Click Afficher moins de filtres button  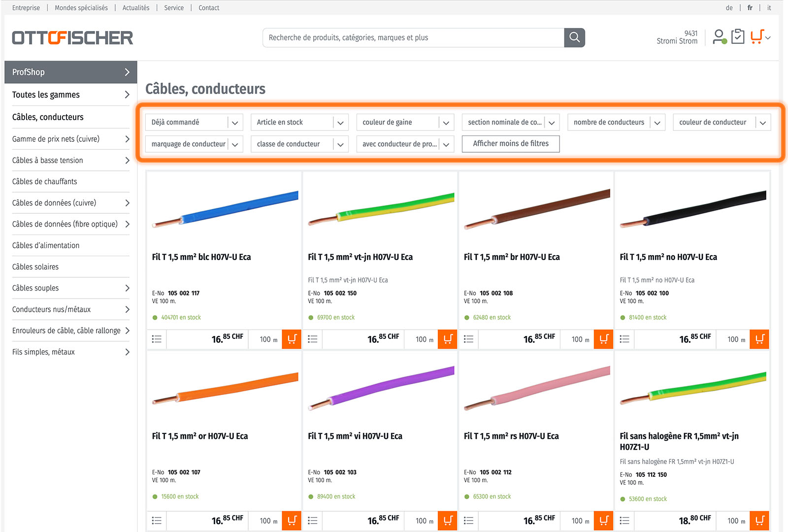[511, 143]
